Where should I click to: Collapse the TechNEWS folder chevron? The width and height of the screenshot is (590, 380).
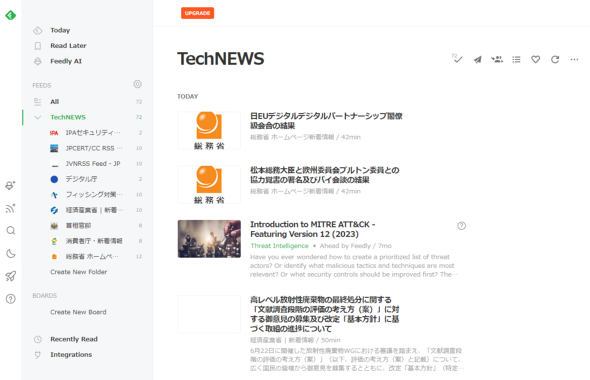38,117
